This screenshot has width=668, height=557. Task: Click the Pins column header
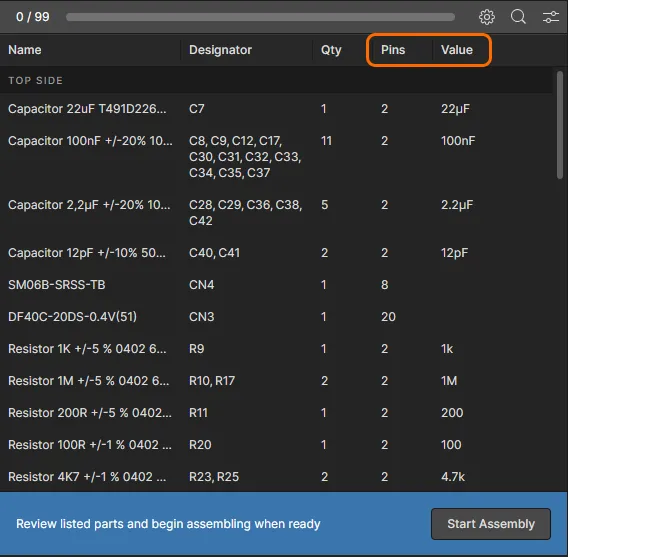point(393,50)
